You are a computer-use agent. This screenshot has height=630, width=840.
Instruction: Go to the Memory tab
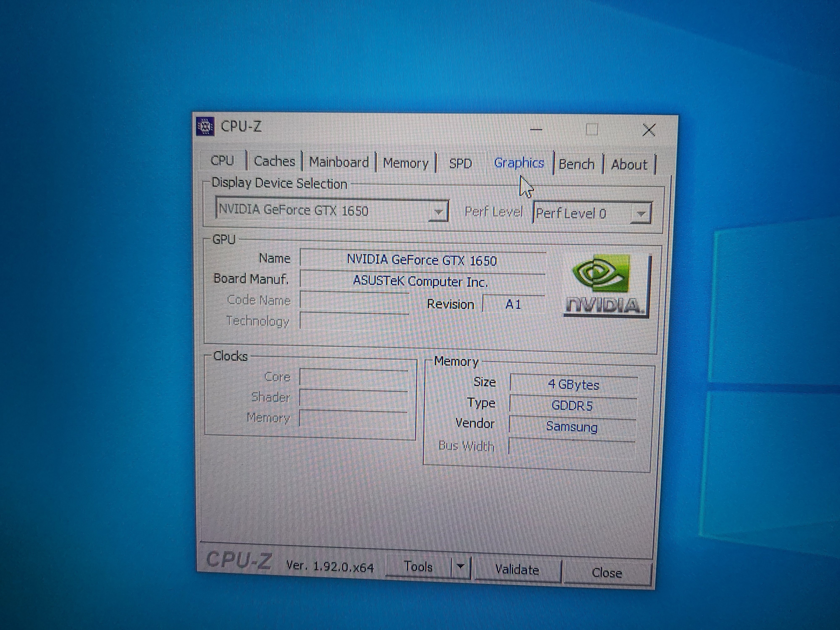pyautogui.click(x=406, y=163)
